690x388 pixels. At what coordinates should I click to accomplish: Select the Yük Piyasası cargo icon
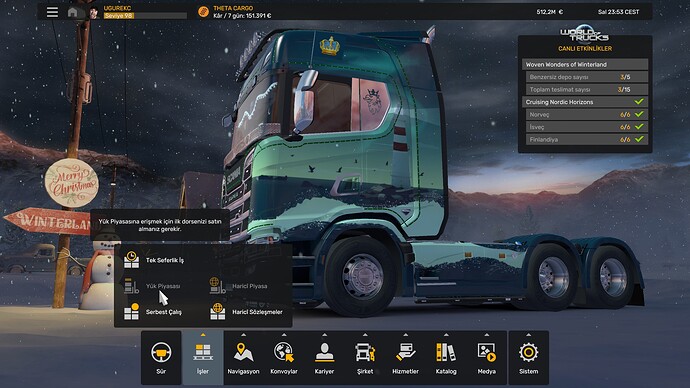131,286
